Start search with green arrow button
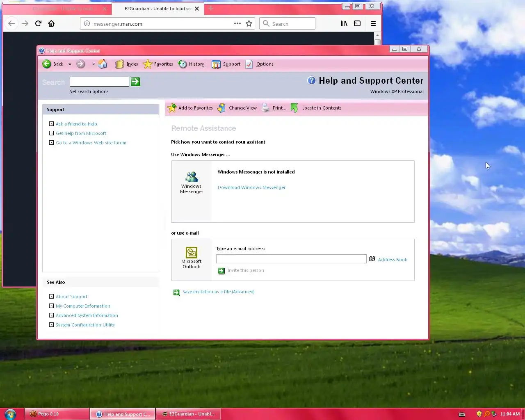This screenshot has height=420, width=525. (x=135, y=82)
